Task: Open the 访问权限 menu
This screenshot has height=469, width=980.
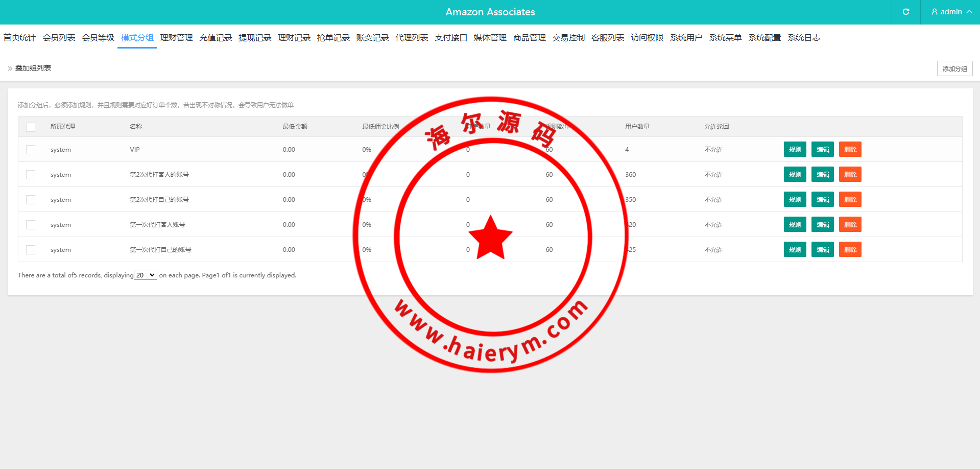Action: coord(647,37)
